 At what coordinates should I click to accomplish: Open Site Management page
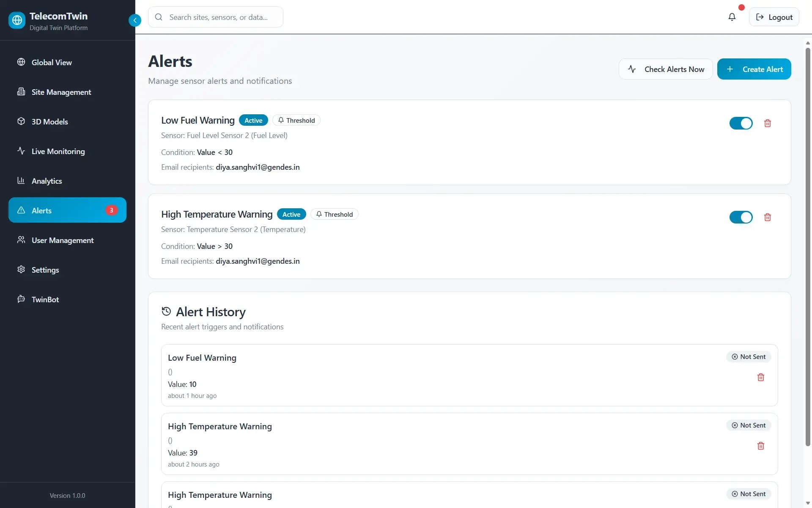pos(61,92)
